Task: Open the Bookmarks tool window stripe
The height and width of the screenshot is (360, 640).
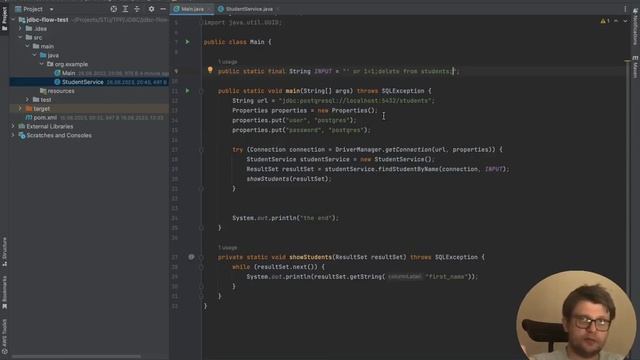Action: (4, 291)
